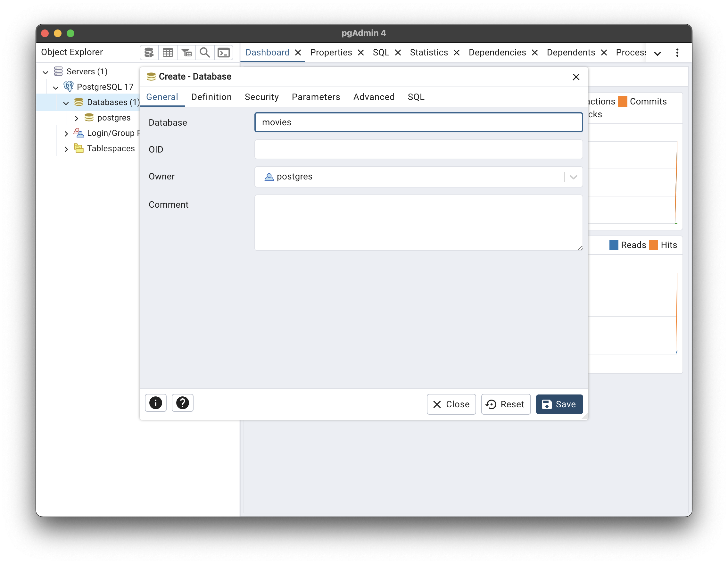Switch to the Definition tab
This screenshot has height=564, width=728.
[211, 97]
